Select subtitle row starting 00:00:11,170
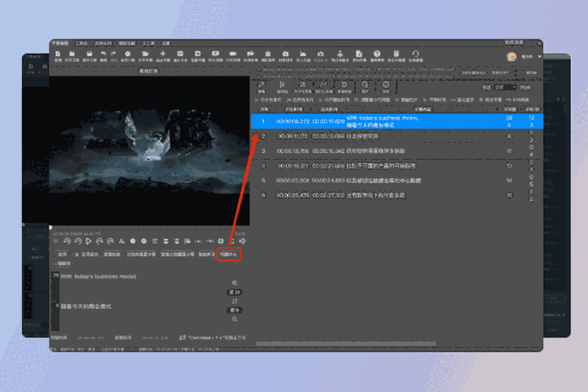 [x=397, y=136]
